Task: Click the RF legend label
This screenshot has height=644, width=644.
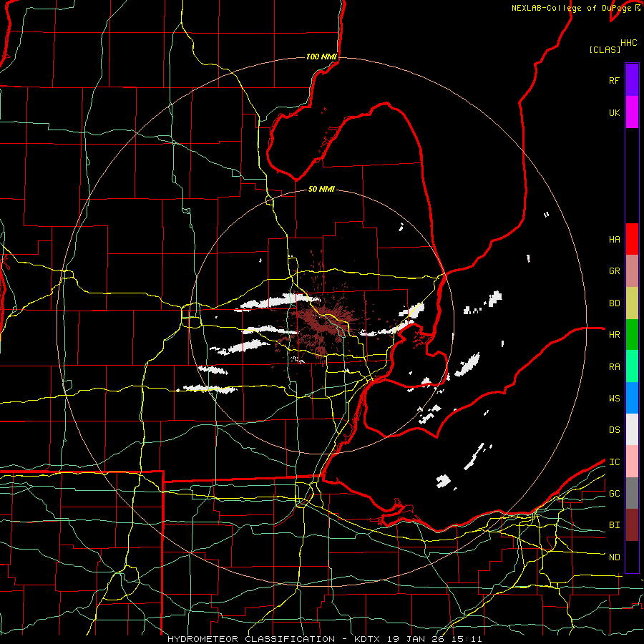Action: (x=614, y=80)
